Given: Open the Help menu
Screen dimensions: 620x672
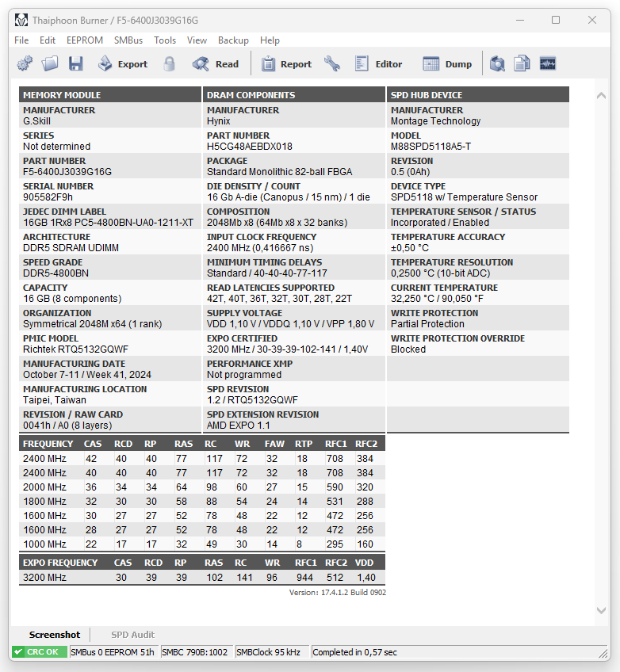Looking at the screenshot, I should pyautogui.click(x=270, y=40).
